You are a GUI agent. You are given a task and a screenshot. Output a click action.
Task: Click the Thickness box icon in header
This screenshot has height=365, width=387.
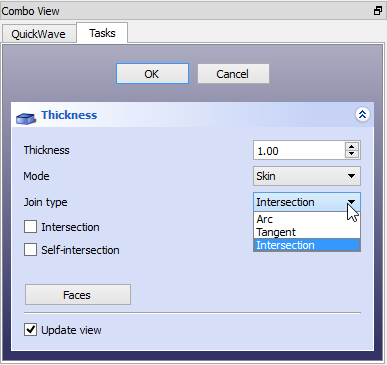click(26, 118)
